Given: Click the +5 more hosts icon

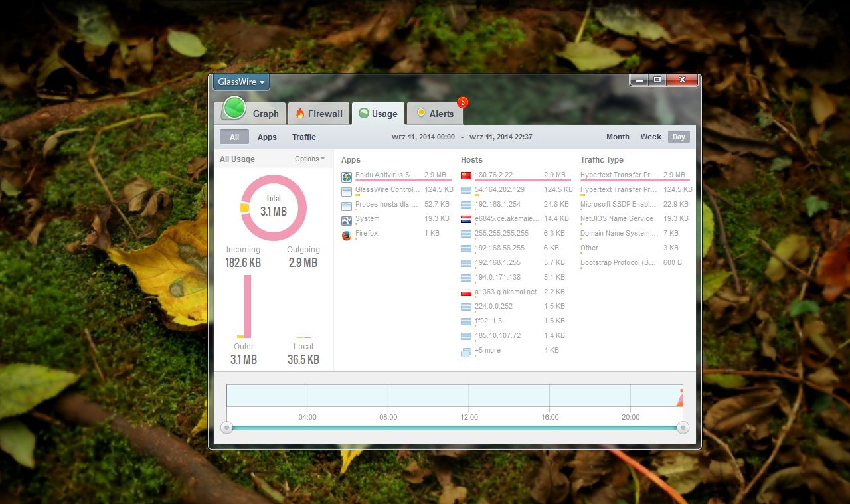Looking at the screenshot, I should 466,352.
